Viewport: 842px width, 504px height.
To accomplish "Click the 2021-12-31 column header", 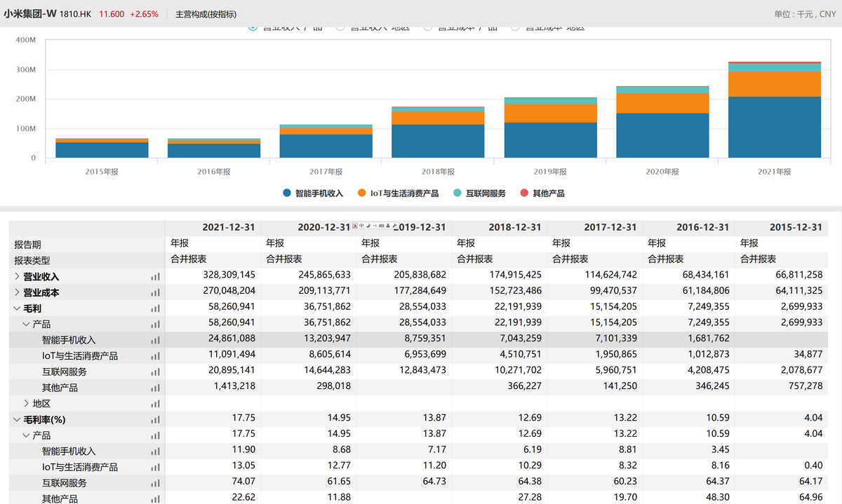I will (228, 228).
